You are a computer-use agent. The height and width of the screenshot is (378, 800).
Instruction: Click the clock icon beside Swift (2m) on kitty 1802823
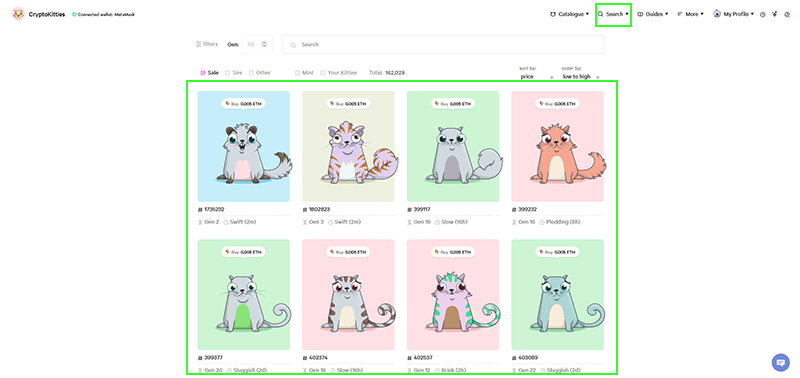coord(331,222)
